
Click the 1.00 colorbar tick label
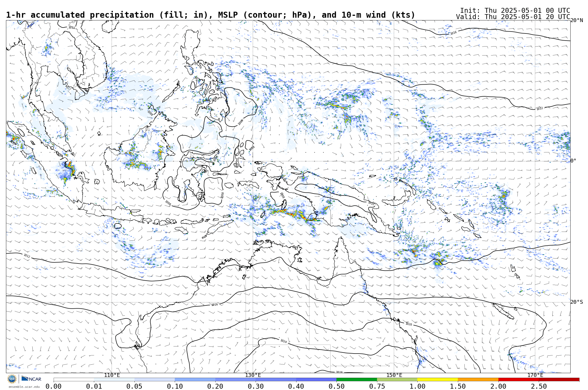coord(417,386)
